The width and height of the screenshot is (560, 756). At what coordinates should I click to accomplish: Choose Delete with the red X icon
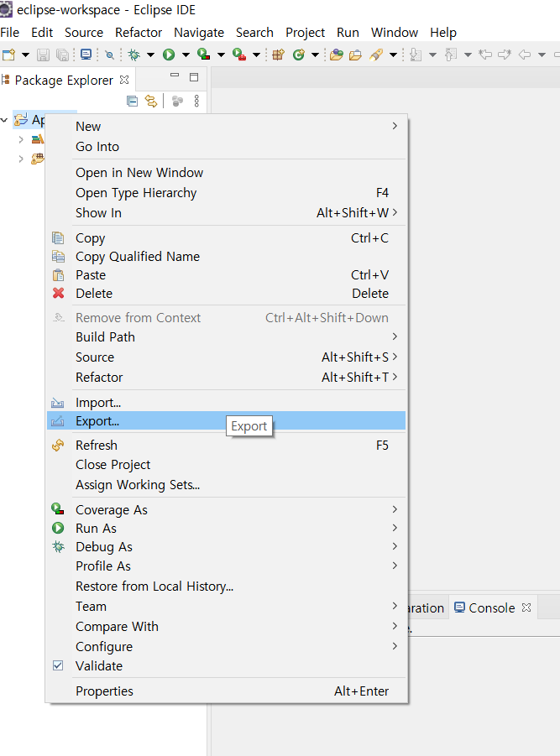coord(226,293)
